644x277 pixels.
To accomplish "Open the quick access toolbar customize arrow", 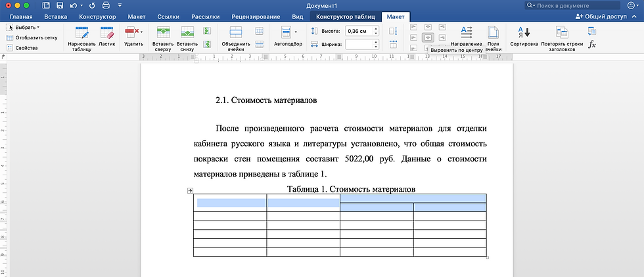I will pos(120,6).
